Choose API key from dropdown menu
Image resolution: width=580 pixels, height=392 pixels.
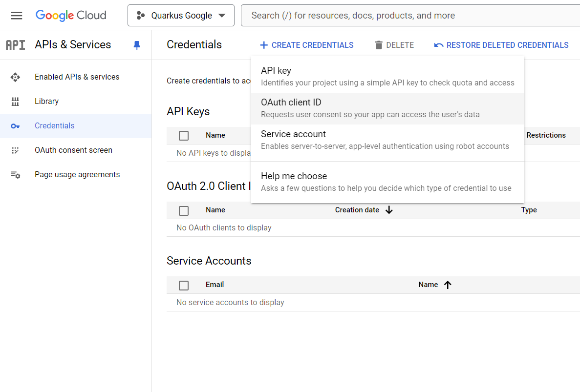387,77
